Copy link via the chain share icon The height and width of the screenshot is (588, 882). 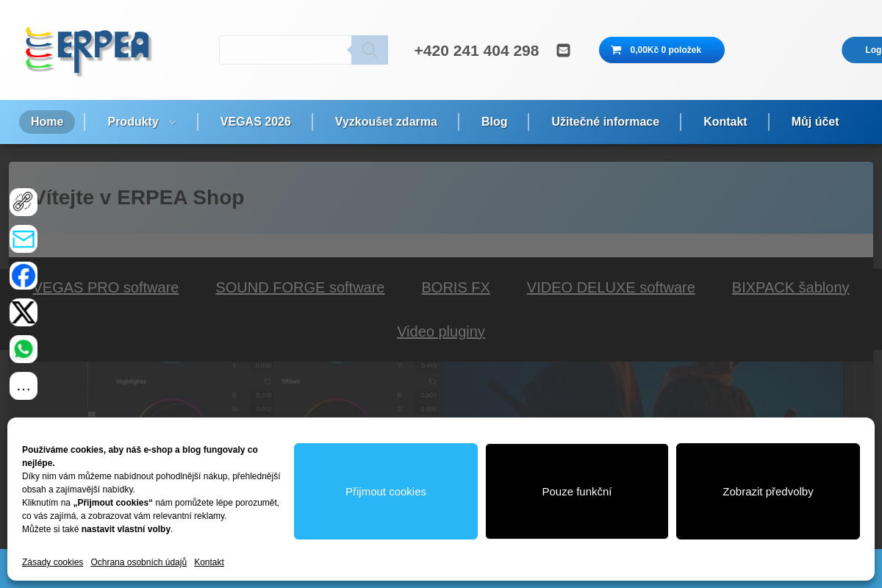24,202
